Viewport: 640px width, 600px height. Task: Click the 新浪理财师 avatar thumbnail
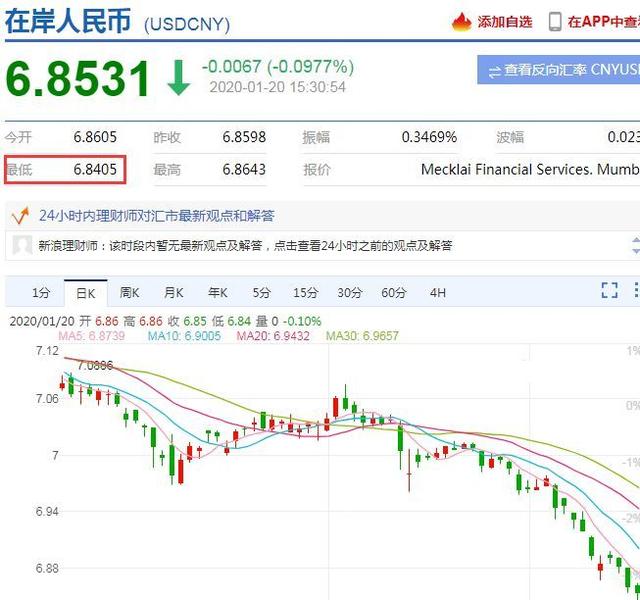pos(22,245)
